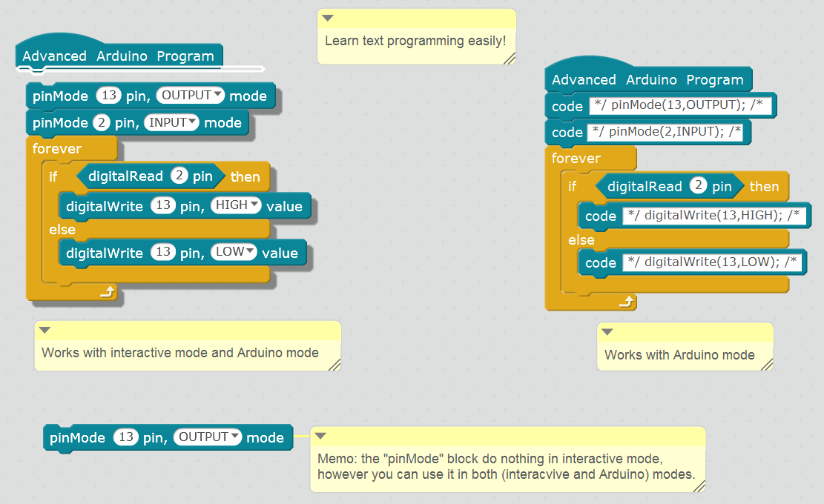Image resolution: width=824 pixels, height=504 pixels.
Task: Collapse the "Learn text programming easily!" comment
Action: tap(327, 18)
